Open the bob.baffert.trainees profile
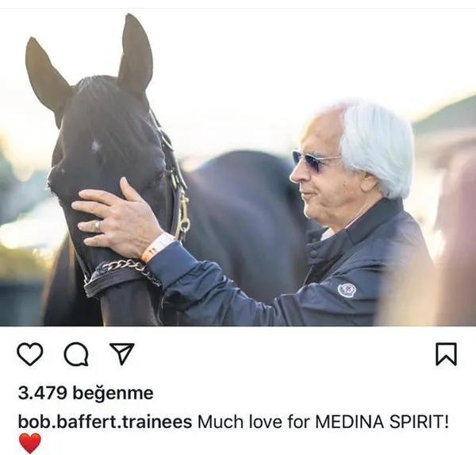Image resolution: width=476 pixels, height=455 pixels. [x=105, y=422]
